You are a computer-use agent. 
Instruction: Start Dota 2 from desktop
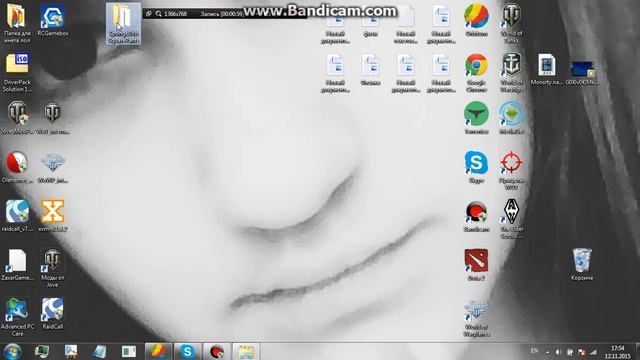click(476, 265)
